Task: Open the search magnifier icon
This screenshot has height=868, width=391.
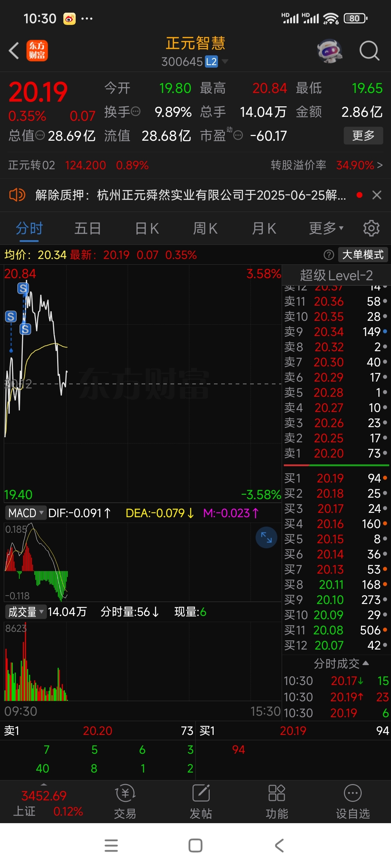Action: tap(369, 51)
